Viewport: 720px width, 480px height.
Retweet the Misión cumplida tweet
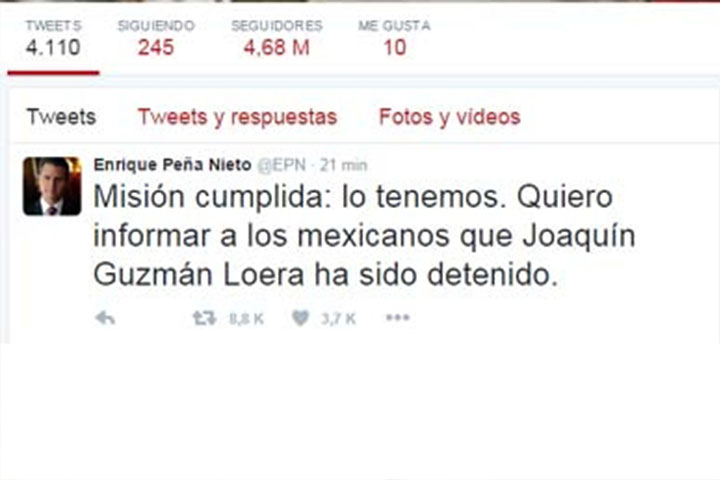204,317
